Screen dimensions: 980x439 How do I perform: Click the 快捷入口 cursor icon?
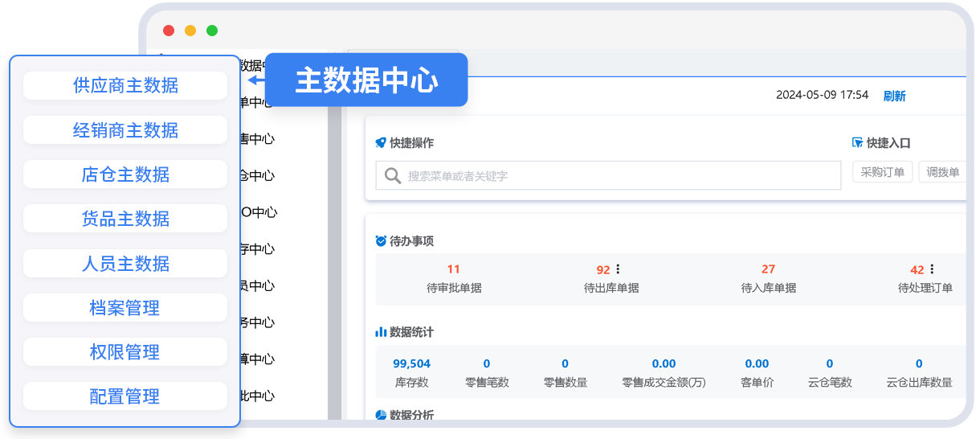857,143
